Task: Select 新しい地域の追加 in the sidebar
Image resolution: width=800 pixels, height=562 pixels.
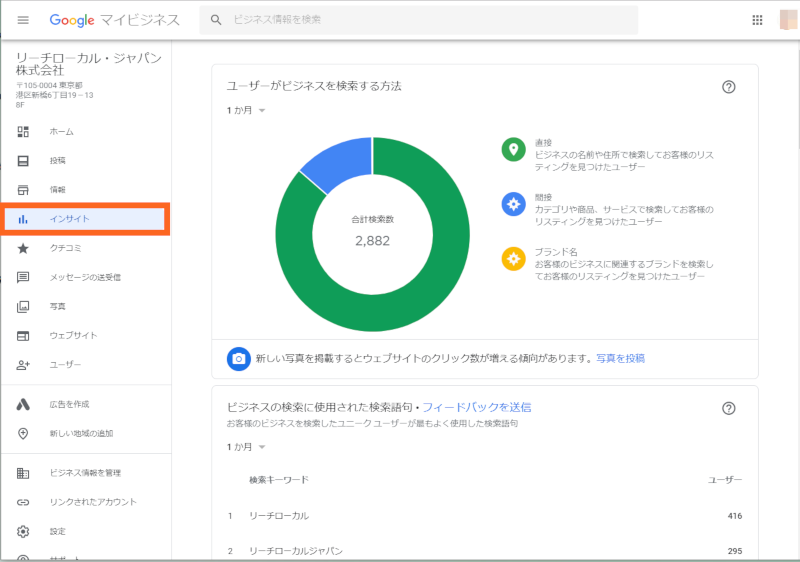Action: [86, 433]
